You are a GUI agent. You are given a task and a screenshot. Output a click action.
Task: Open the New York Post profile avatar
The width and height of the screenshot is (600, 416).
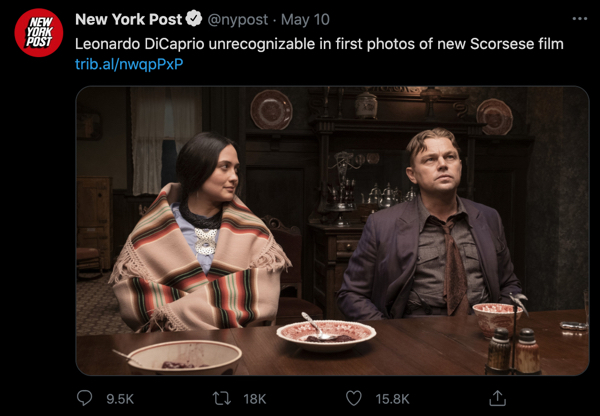pos(38,34)
